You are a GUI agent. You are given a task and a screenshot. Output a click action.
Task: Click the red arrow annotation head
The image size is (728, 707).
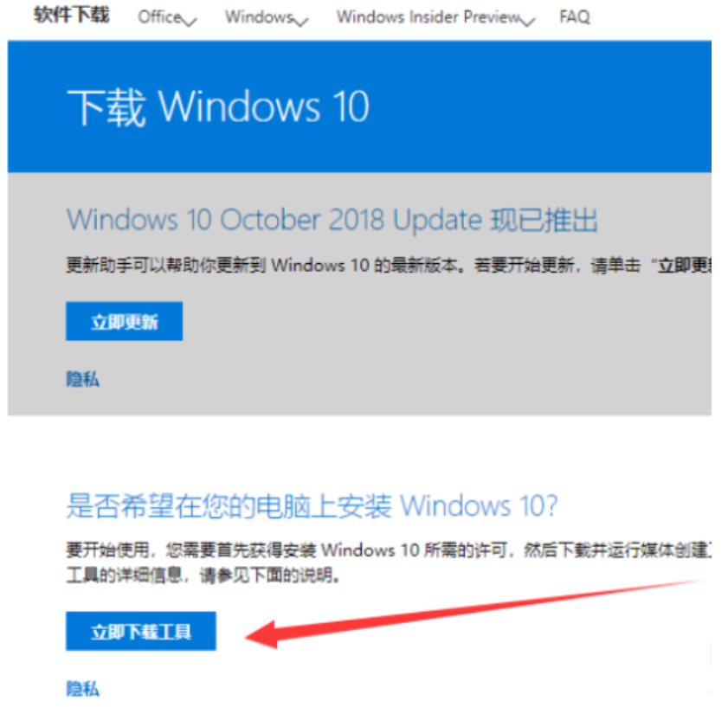(x=262, y=634)
